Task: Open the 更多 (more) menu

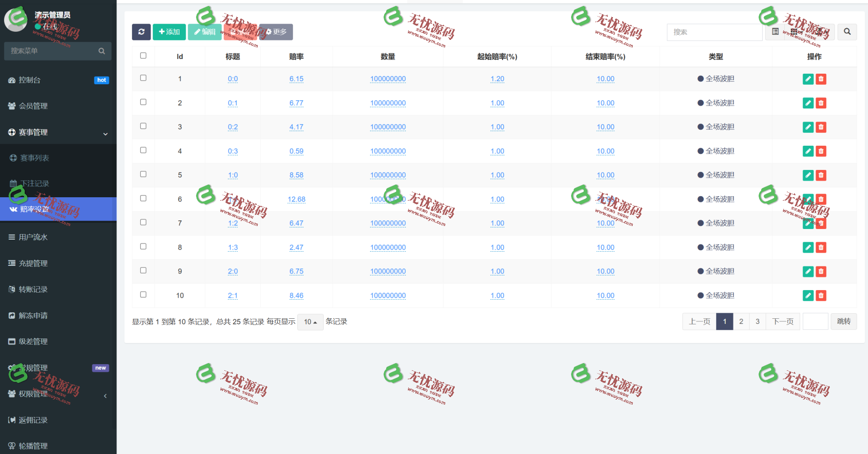Action: click(276, 32)
